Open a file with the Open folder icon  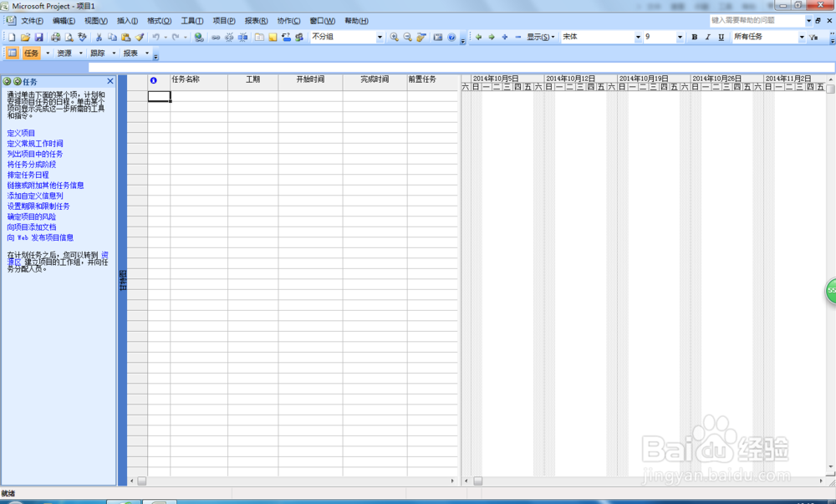[x=25, y=38]
